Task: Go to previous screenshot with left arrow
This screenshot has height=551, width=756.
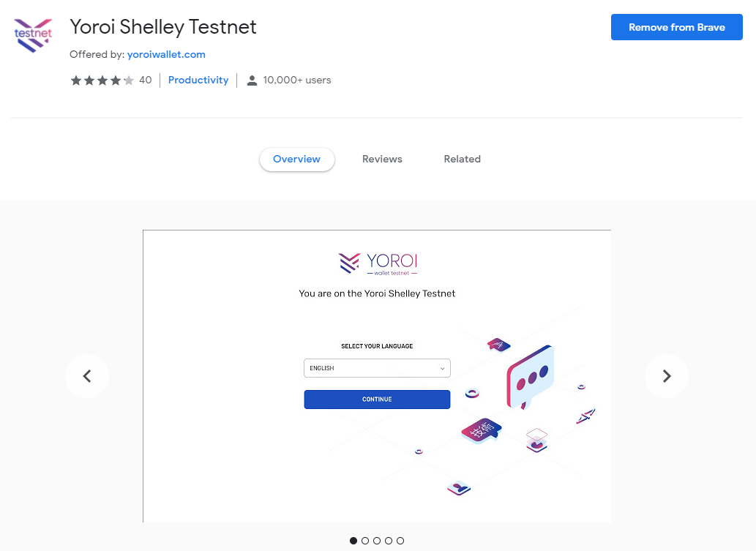Action: pos(87,376)
